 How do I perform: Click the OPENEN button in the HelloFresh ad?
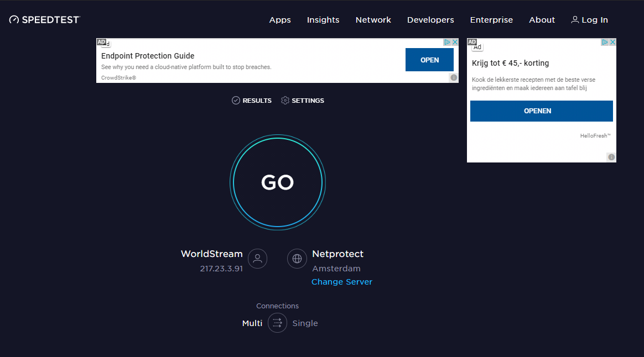coord(541,111)
